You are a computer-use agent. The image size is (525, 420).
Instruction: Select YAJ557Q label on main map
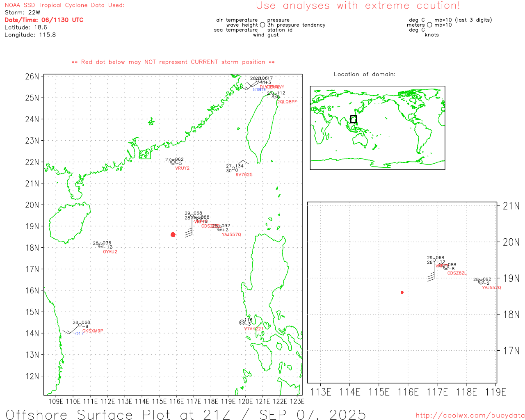(x=232, y=235)
